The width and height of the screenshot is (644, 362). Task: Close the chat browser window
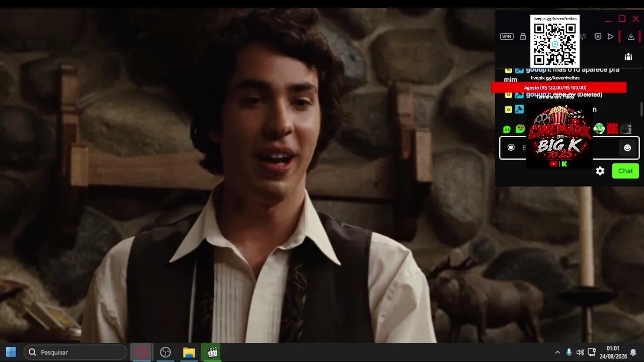tap(635, 19)
